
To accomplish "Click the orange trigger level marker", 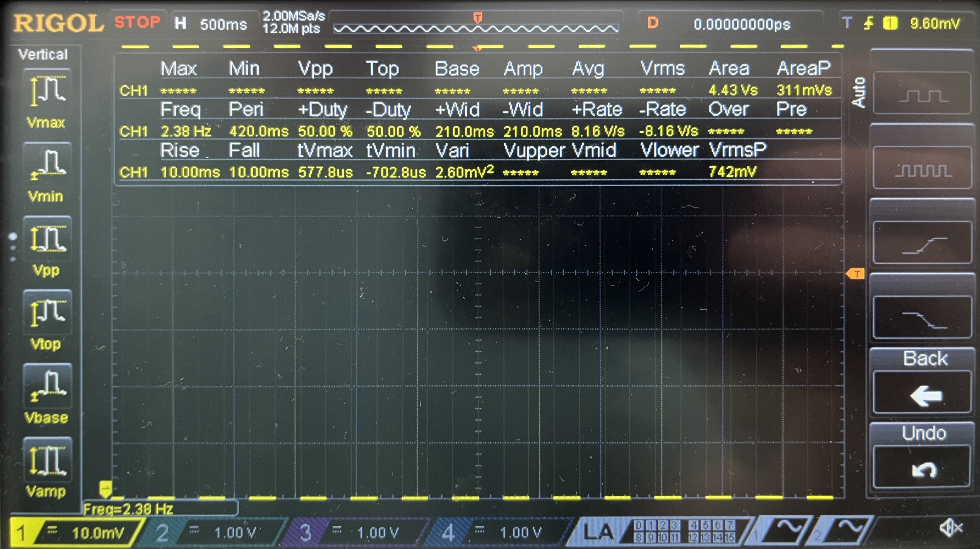I will tap(855, 274).
